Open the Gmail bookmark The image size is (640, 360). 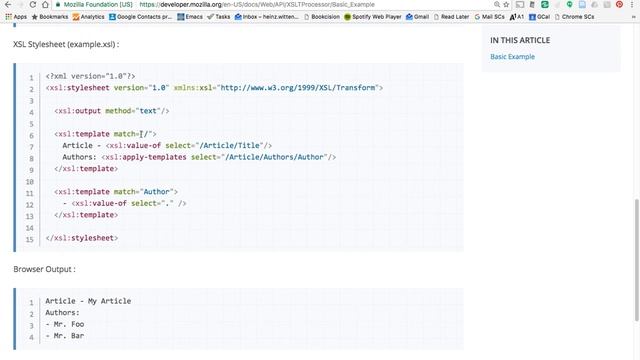[417, 17]
